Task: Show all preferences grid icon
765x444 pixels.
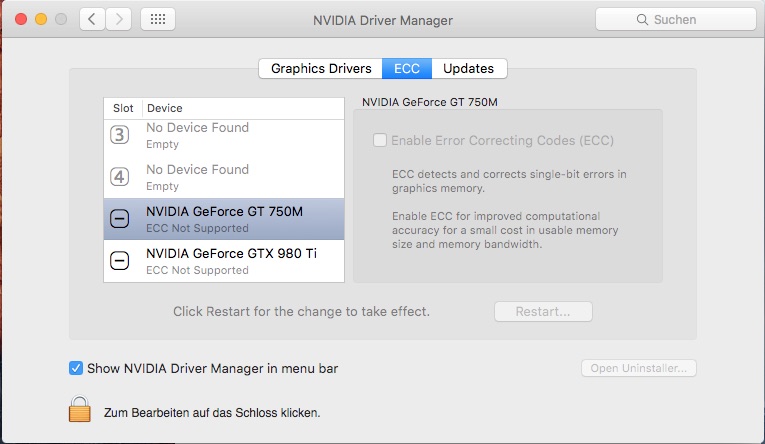Action: 158,20
